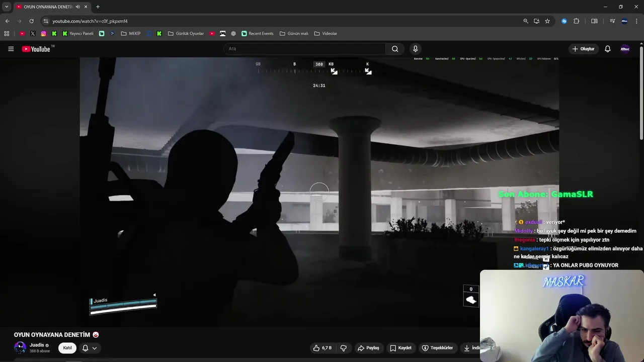Screen dimensions: 644x362
Task: Select the OYUN OYNAYANA DENETİM tab
Action: pos(48,7)
